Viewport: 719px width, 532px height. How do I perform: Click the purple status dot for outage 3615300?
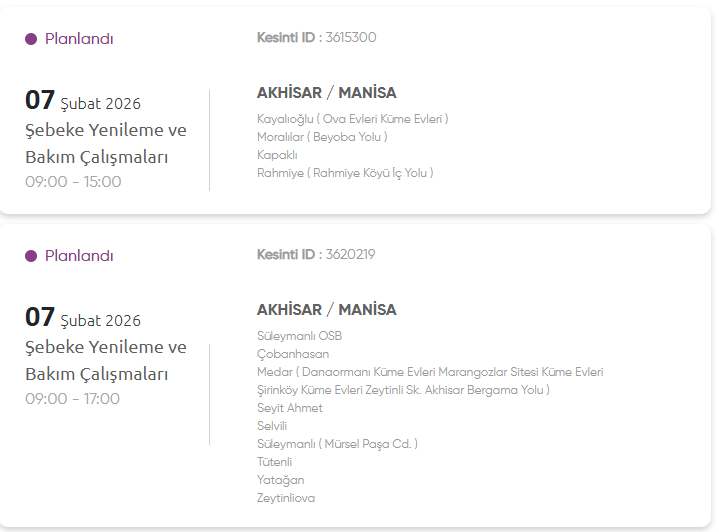pos(31,39)
